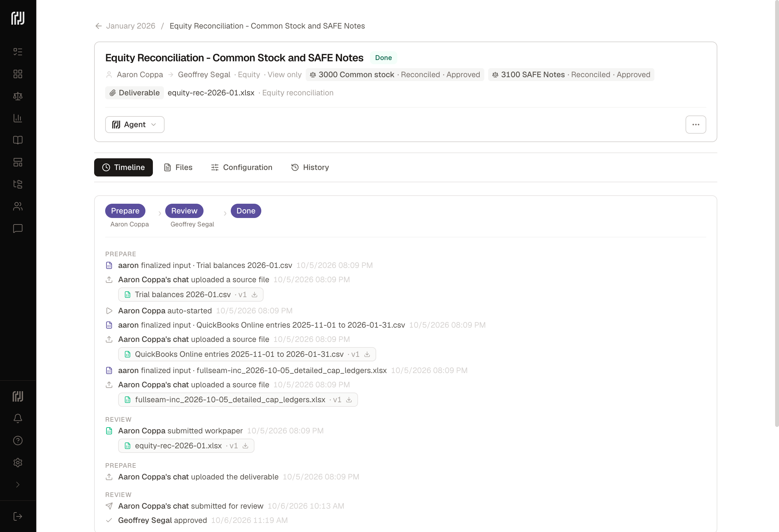
Task: Click the Done status badge beside title
Action: 383,58
